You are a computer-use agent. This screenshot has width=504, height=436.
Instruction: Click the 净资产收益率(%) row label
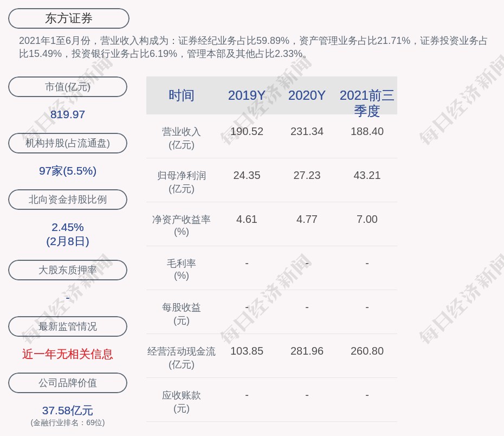coord(182,226)
